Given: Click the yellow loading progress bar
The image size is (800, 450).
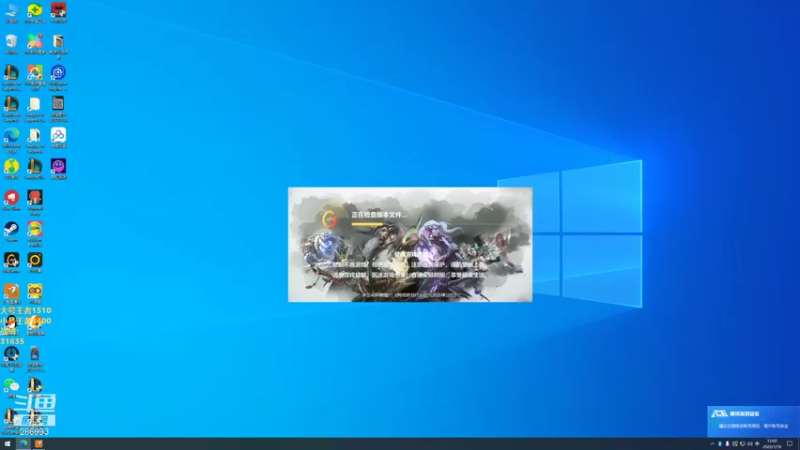Looking at the screenshot, I should (x=367, y=224).
